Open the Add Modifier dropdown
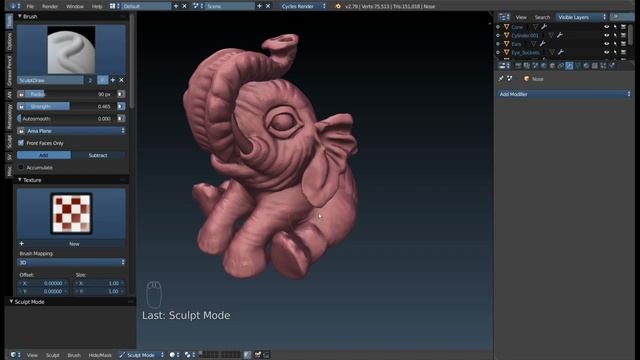This screenshot has width=640, height=360. point(564,94)
